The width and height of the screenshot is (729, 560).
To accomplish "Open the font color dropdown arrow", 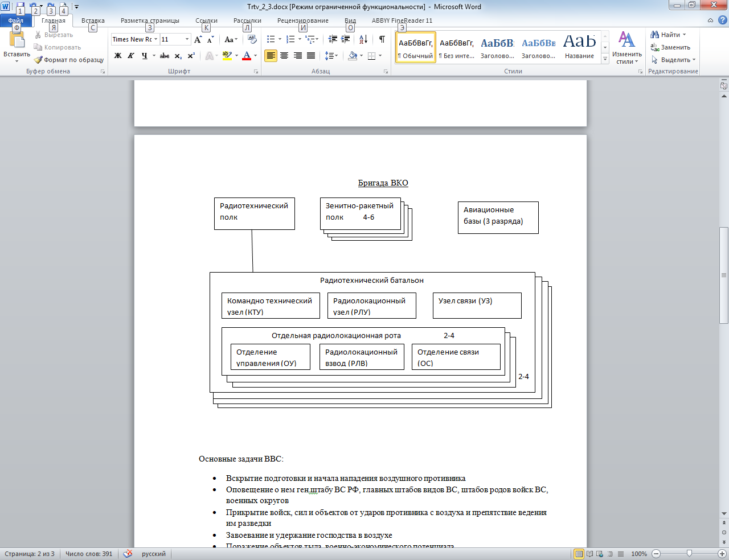I will (x=255, y=56).
